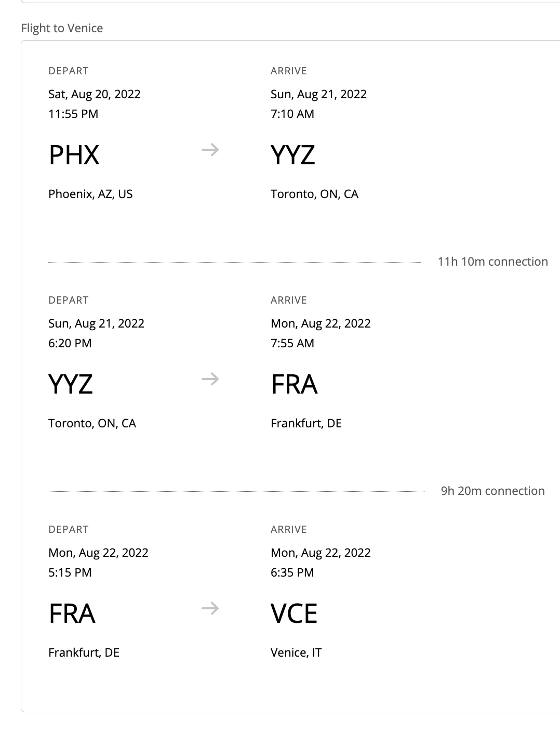Click "Frankfurt, DE" under the FRA departure

84,652
